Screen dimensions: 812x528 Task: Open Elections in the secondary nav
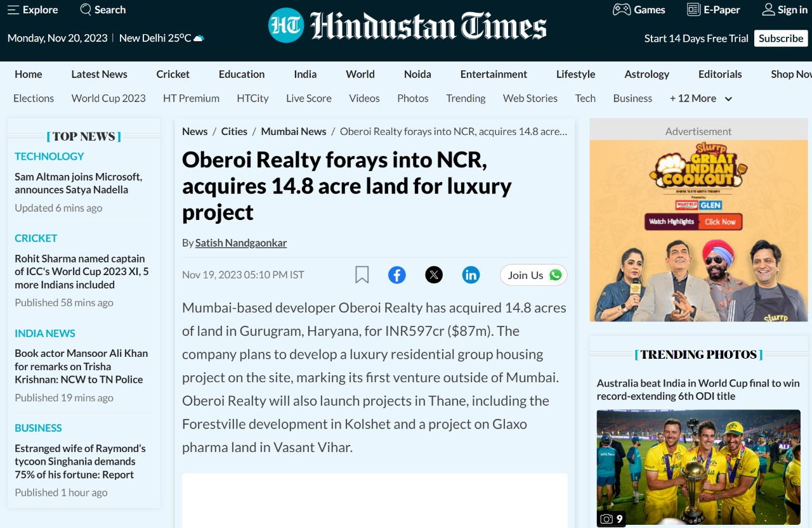(x=34, y=98)
